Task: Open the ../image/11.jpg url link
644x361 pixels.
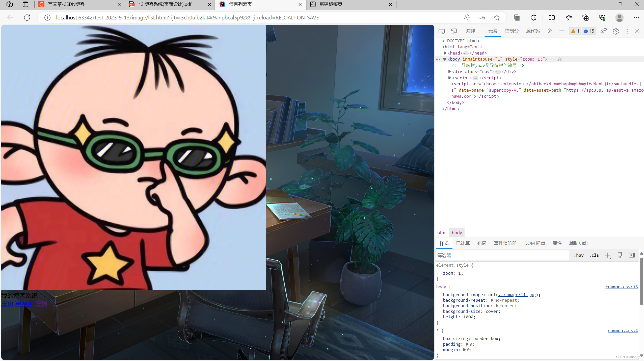Action: 517,295
